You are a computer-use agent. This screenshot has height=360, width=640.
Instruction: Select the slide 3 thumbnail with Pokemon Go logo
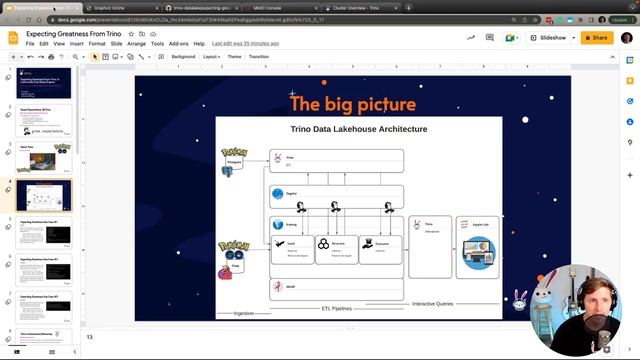coord(44,158)
